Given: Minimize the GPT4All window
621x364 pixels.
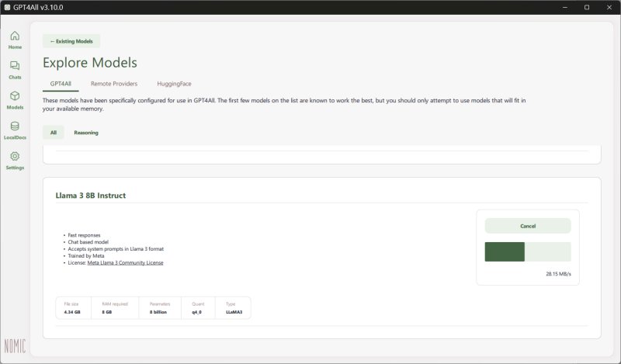Looking at the screenshot, I should (565, 7).
